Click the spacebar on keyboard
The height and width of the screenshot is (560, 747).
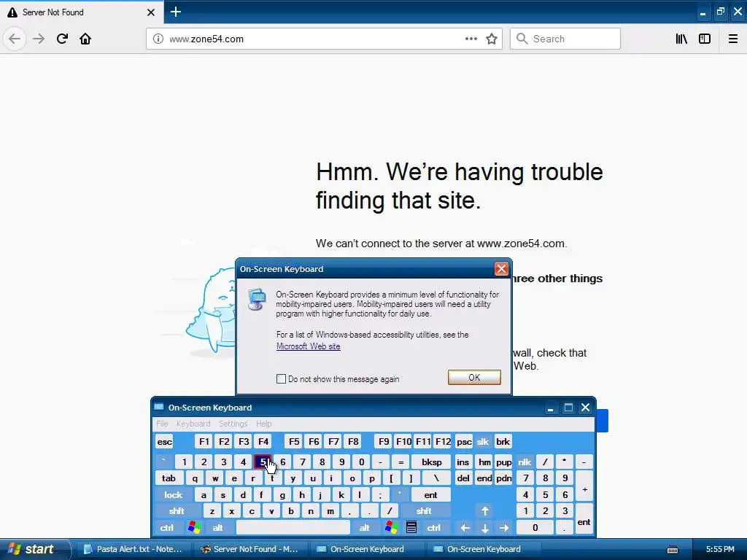pos(293,528)
